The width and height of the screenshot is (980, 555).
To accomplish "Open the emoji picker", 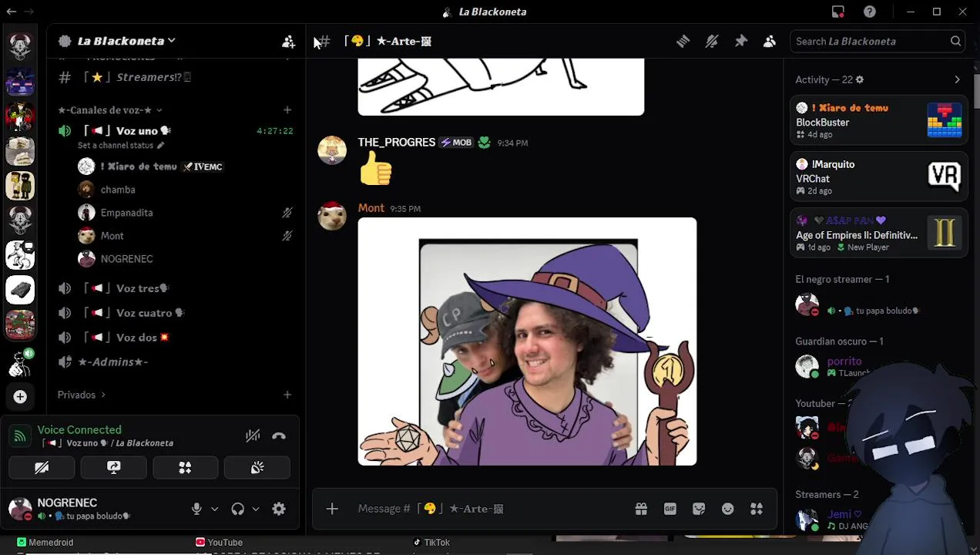I will tap(728, 509).
